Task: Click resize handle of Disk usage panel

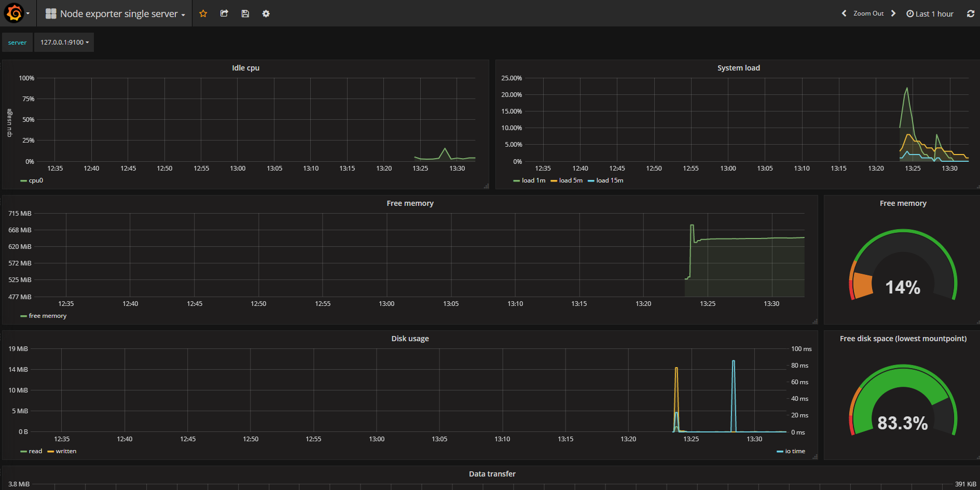Action: 815,457
